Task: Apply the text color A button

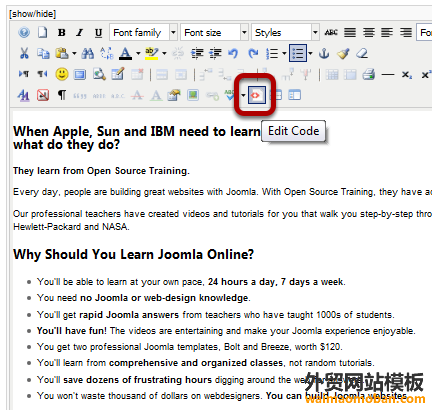Action: [x=126, y=53]
